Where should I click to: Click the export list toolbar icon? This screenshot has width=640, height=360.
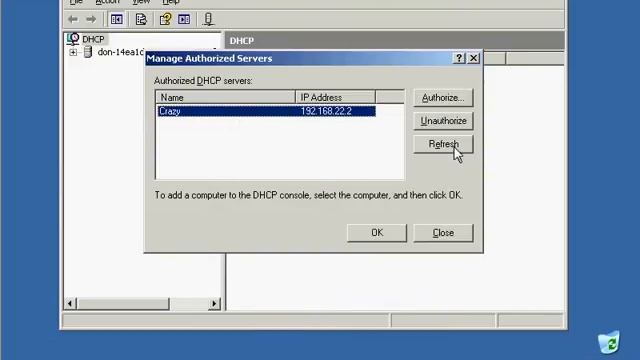(x=141, y=19)
